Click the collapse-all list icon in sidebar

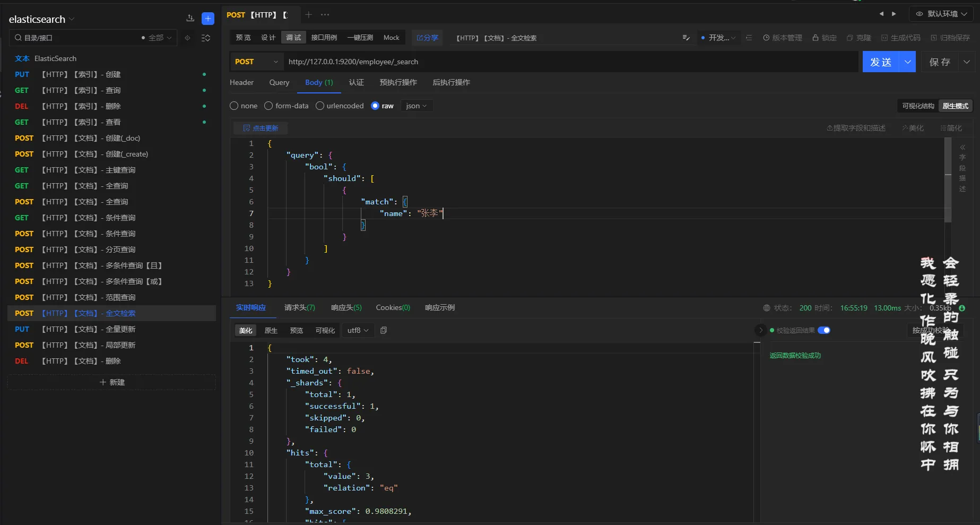[206, 38]
